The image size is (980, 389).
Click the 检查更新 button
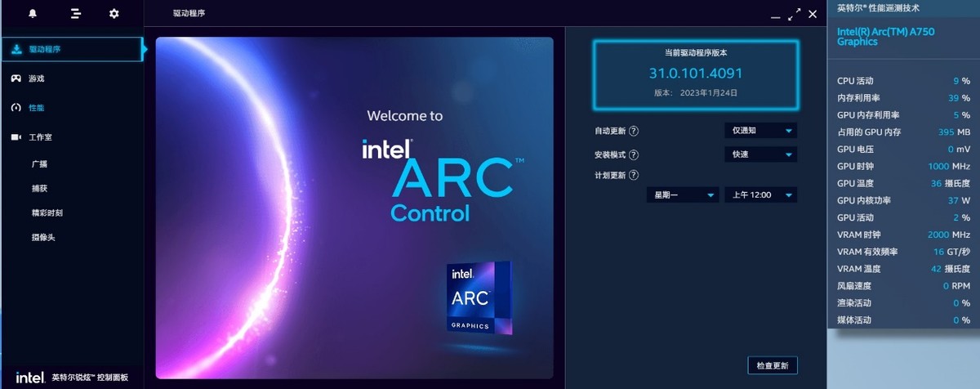tap(772, 365)
